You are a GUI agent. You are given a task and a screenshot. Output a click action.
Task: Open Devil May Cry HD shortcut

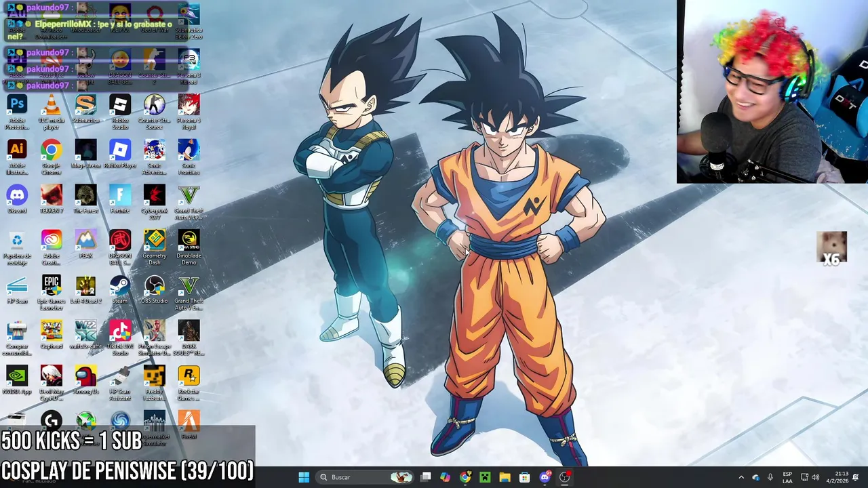click(51, 384)
